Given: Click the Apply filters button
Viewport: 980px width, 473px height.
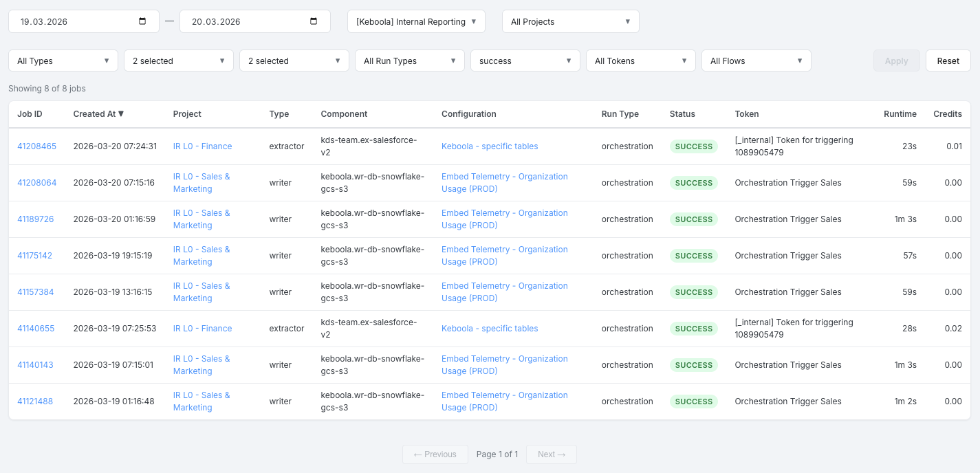Looking at the screenshot, I should [896, 60].
